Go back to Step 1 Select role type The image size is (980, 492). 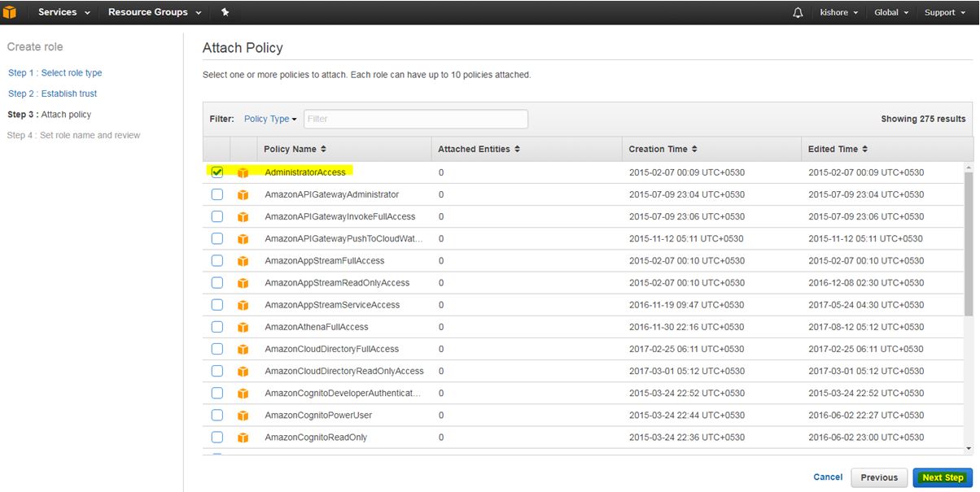(x=55, y=73)
